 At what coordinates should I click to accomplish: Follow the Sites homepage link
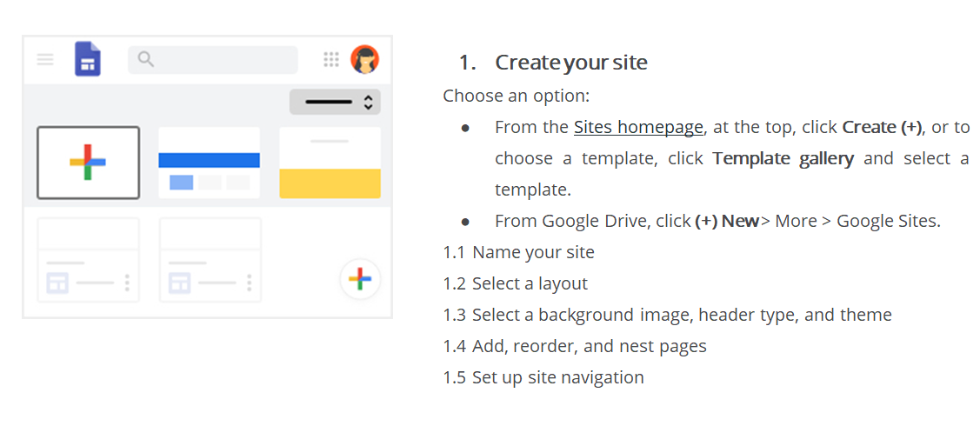click(637, 127)
